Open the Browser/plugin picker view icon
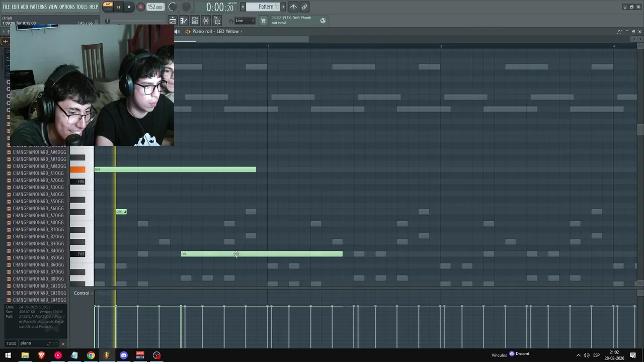 [x=217, y=21]
